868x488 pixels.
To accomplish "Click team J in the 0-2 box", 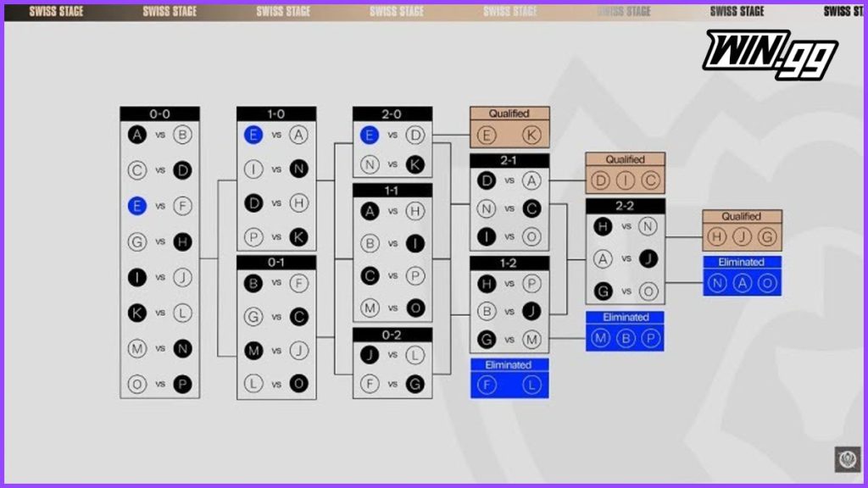I will point(370,355).
